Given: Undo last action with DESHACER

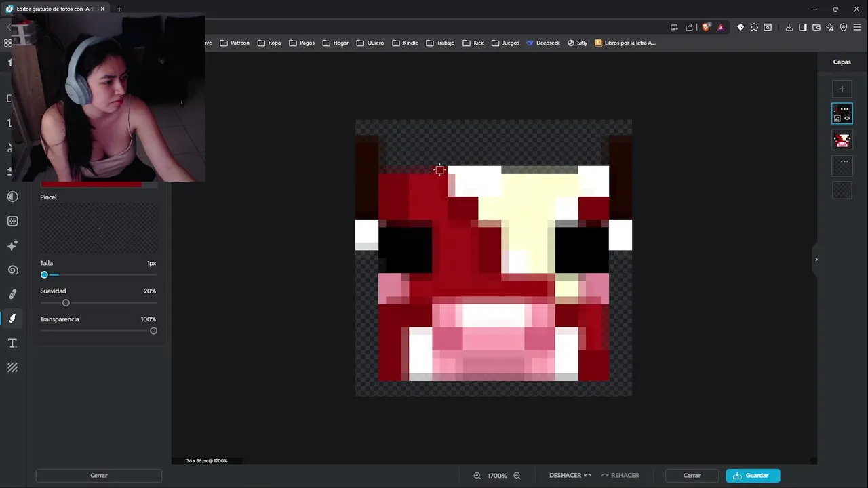Looking at the screenshot, I should pyautogui.click(x=570, y=476).
